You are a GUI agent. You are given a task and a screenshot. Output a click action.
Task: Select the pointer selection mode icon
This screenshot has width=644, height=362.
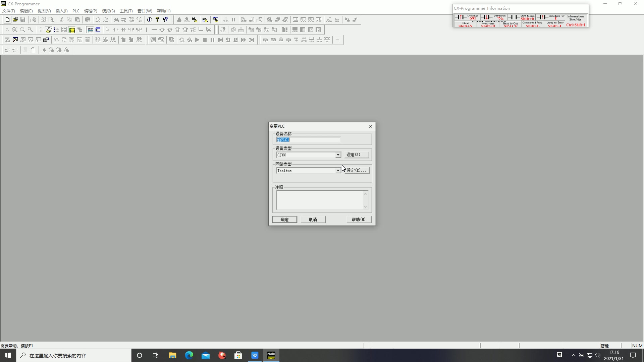[x=108, y=30]
